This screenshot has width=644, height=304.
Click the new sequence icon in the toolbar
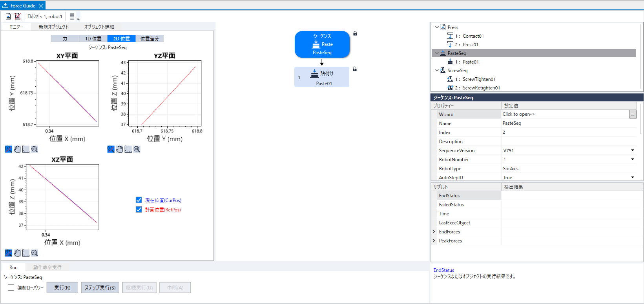[8, 16]
